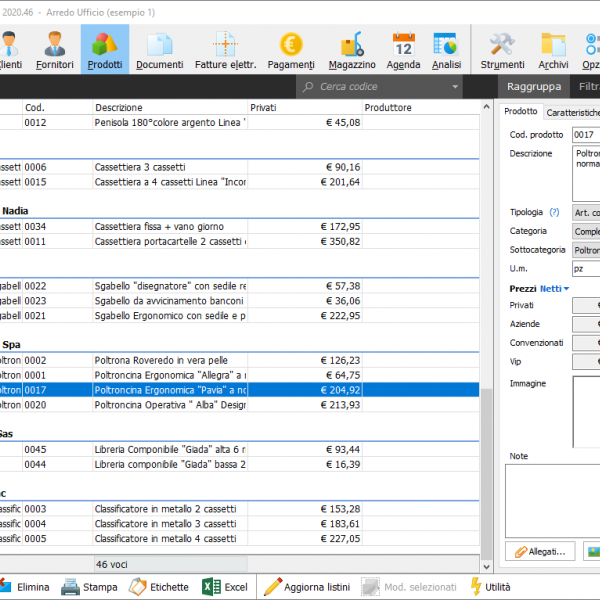Sort by the Descrizione column header
The image size is (600, 600).
click(170, 108)
